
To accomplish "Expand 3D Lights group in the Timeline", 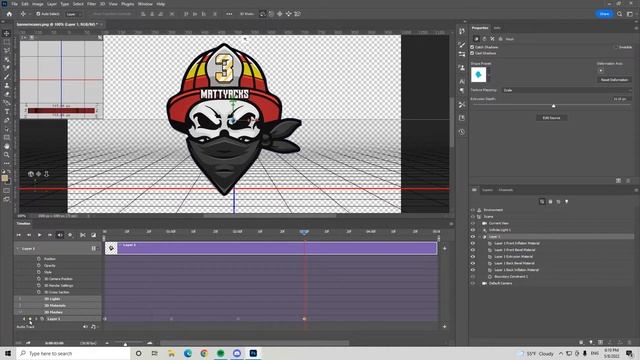I will [x=20, y=299].
